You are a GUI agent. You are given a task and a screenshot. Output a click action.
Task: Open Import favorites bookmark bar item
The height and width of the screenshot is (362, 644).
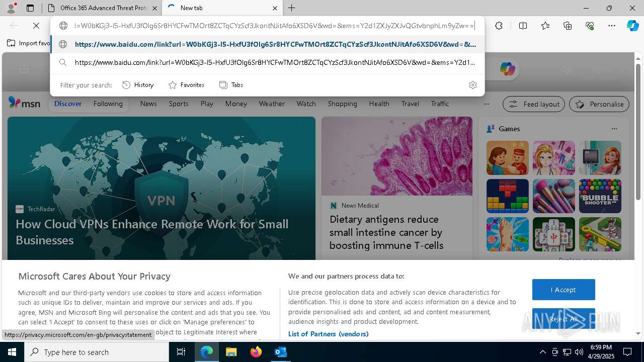point(28,43)
